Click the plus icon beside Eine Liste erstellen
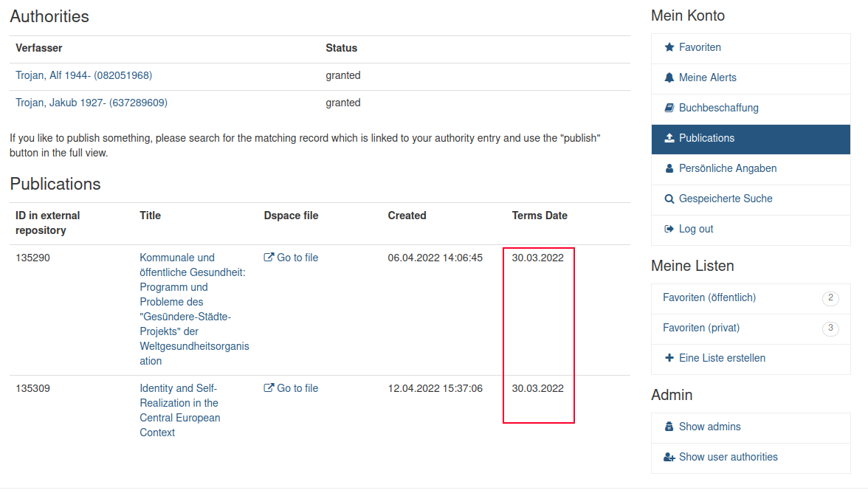 [x=669, y=358]
